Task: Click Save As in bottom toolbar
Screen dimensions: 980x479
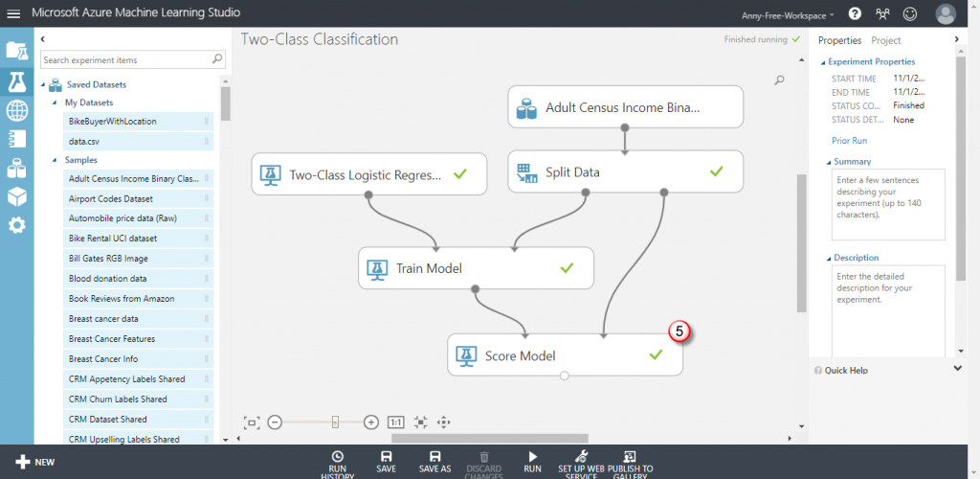Action: [435, 462]
